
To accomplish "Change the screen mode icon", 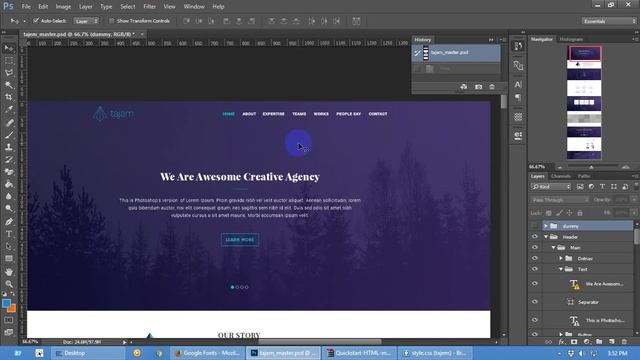I will (9, 332).
